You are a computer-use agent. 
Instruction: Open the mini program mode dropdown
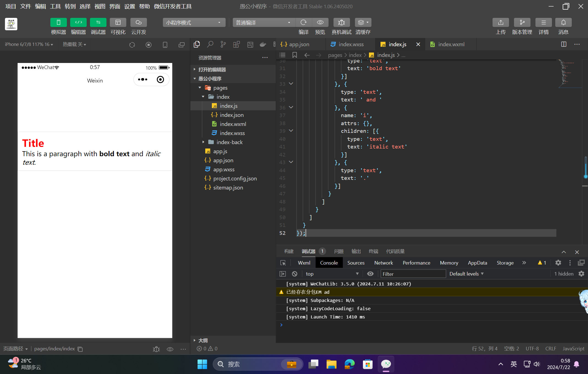click(194, 23)
